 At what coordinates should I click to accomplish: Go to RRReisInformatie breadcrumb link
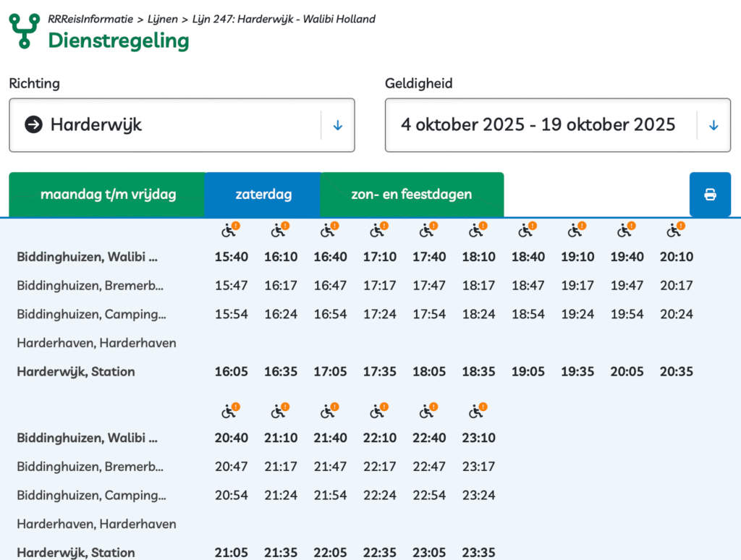pyautogui.click(x=90, y=20)
